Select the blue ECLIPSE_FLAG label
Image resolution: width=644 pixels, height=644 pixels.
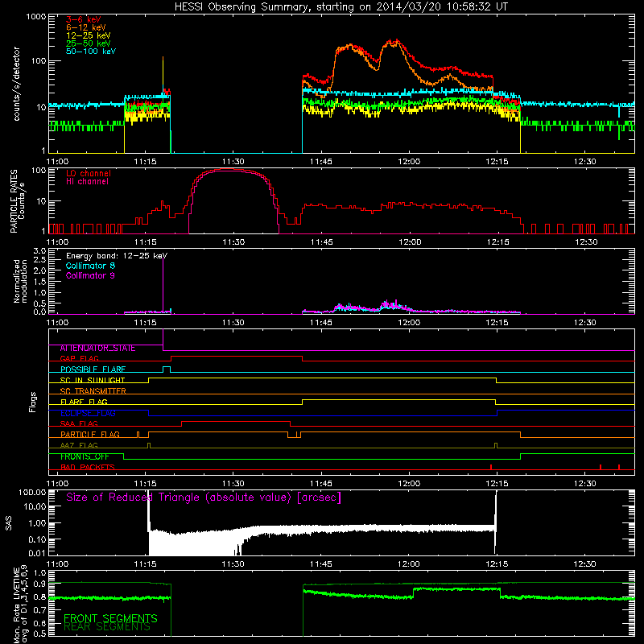pos(88,413)
